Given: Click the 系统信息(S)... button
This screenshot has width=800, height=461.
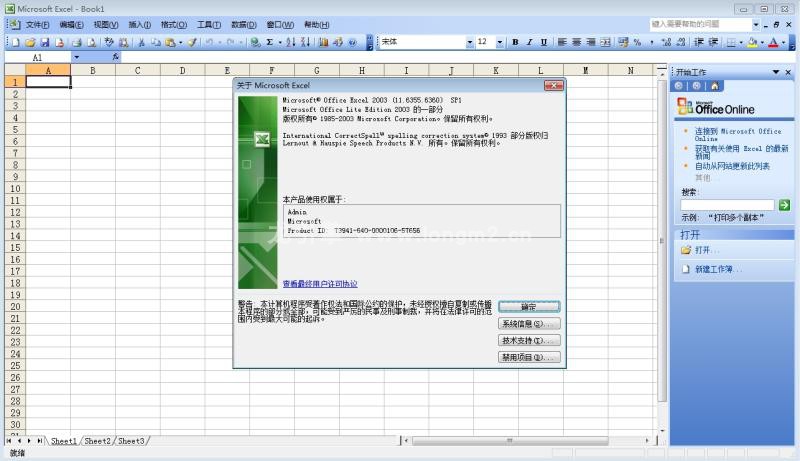Looking at the screenshot, I should coord(529,323).
